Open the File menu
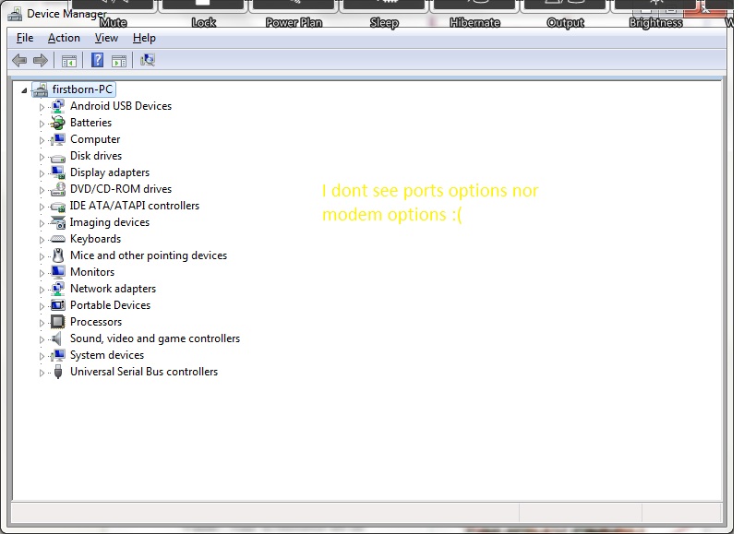The width and height of the screenshot is (756, 534). (25, 38)
